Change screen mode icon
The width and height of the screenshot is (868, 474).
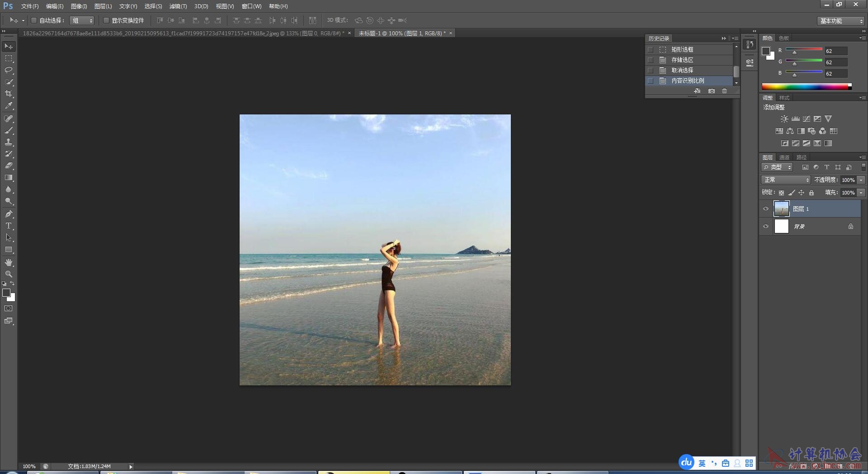(x=9, y=321)
